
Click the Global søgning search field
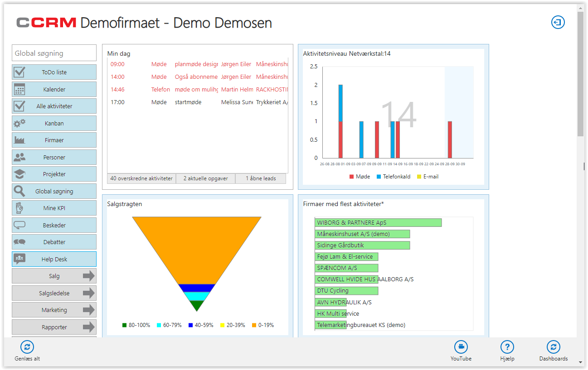pos(54,53)
